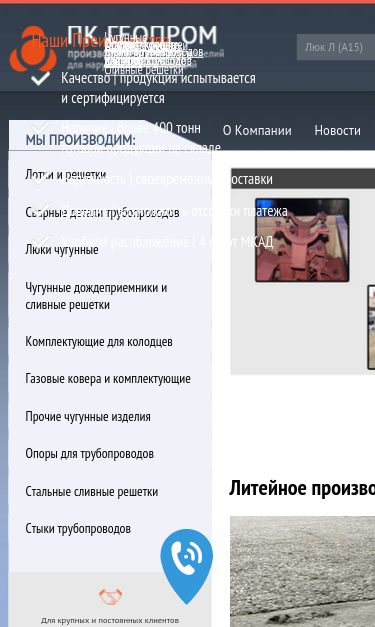The height and width of the screenshot is (627, 375).
Task: Open Опоры для трубопроводов category
Action: point(90,454)
